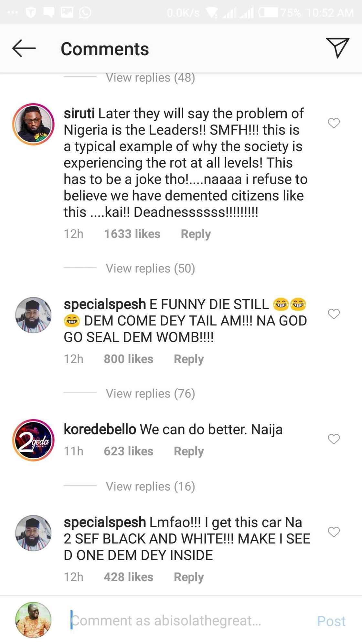Expand View replies (50) under siruti's comment

click(x=150, y=268)
